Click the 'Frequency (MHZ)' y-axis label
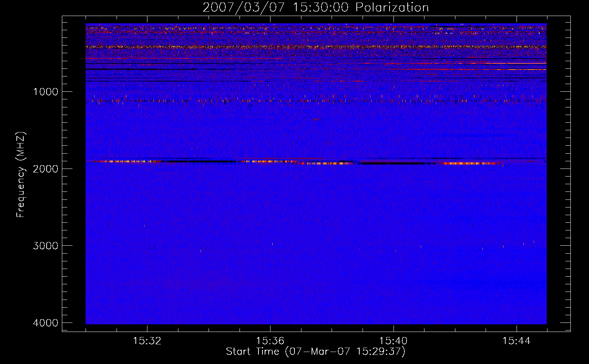Screen dimensions: 589x364 [21, 174]
